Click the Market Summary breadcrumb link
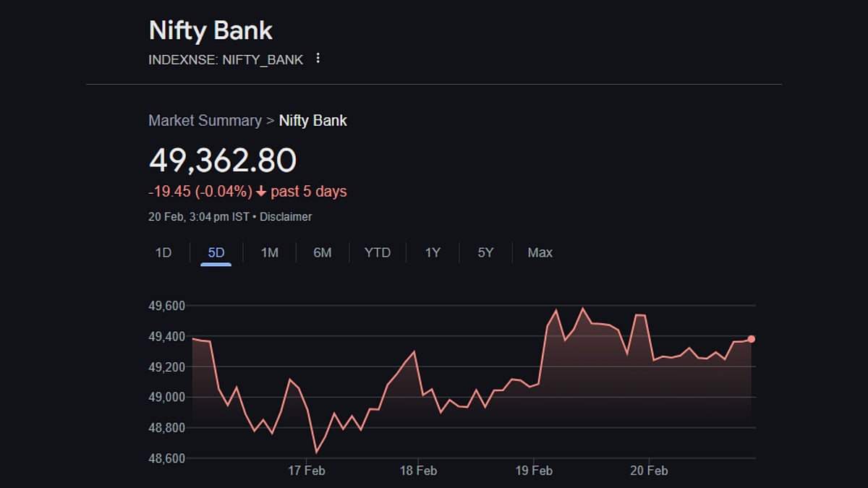 point(205,121)
